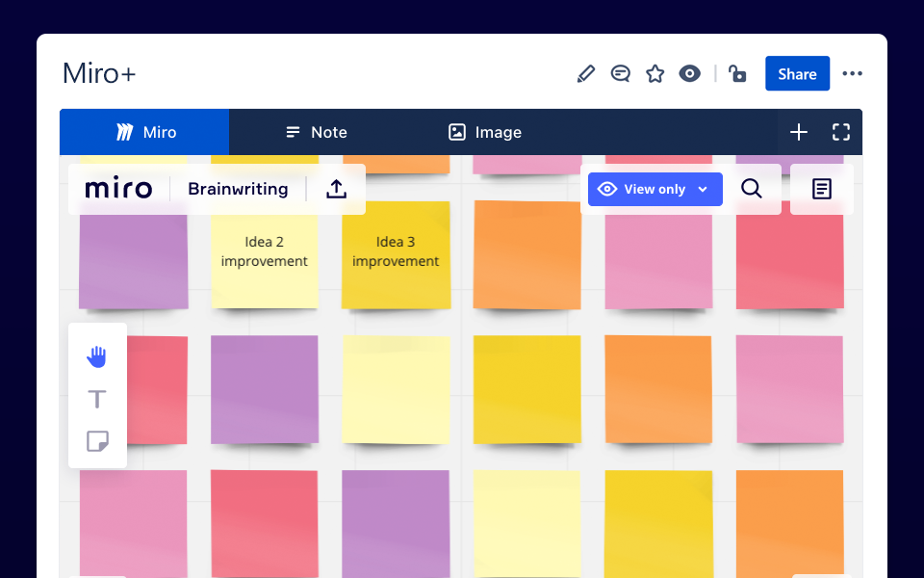This screenshot has height=578, width=924.
Task: Click the pencil edit icon
Action: click(586, 74)
